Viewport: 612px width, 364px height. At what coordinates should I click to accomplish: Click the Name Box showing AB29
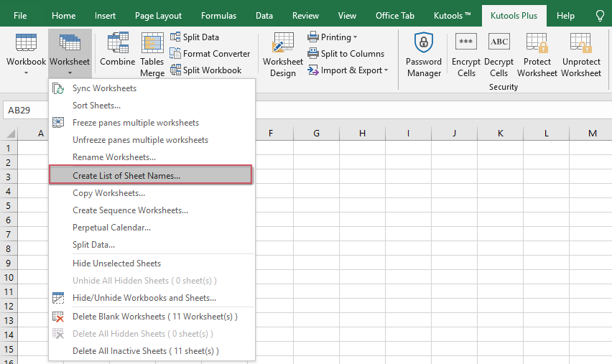(29, 111)
